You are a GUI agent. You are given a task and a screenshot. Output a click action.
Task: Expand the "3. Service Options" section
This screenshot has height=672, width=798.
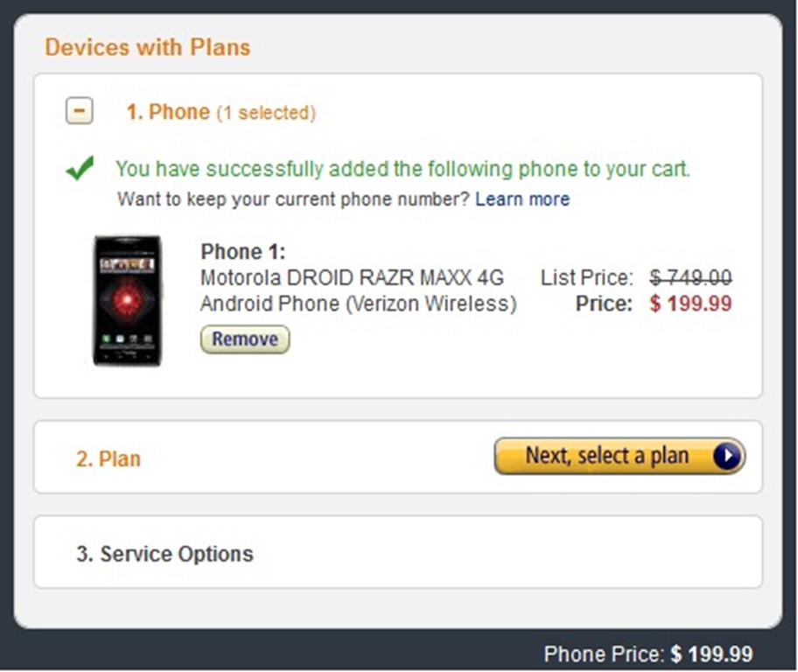coord(164,554)
